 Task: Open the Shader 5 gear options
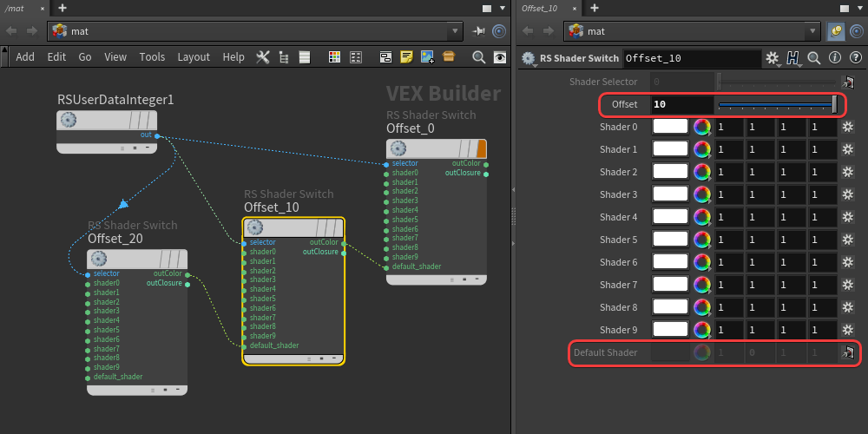tap(847, 240)
